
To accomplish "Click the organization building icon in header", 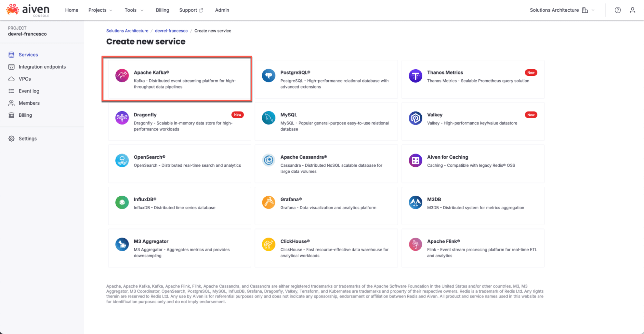I will click(x=585, y=10).
